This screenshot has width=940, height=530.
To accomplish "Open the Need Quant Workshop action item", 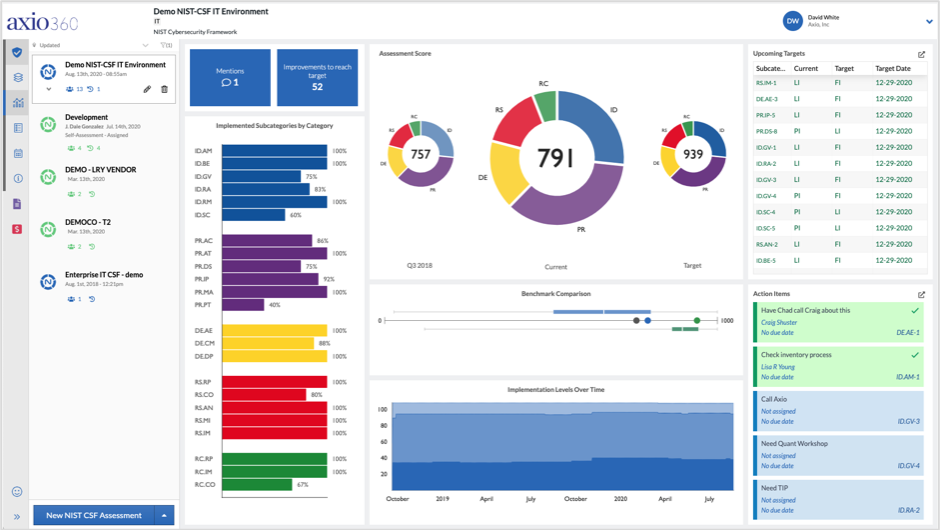I will (x=838, y=455).
